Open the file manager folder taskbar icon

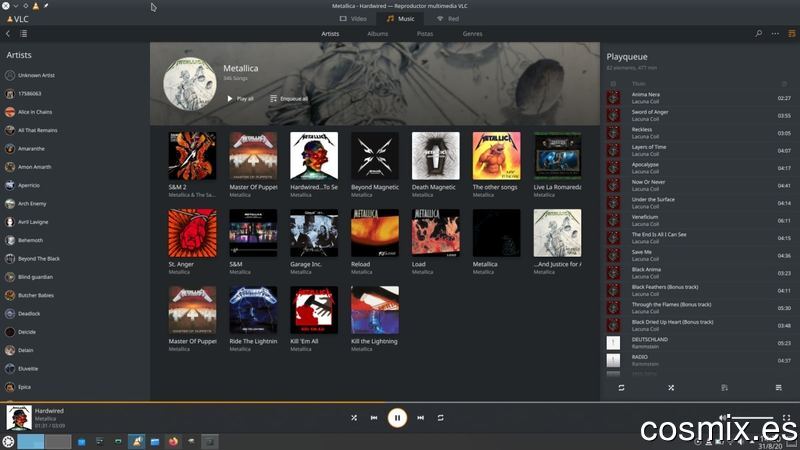155,441
